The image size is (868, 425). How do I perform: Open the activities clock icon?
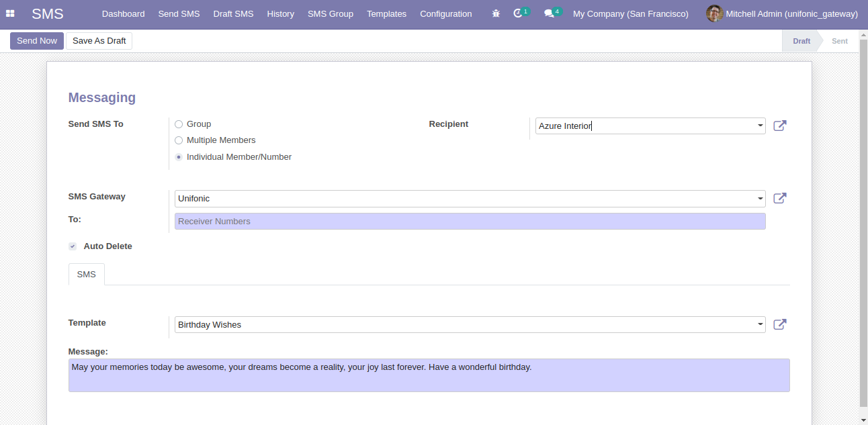[x=517, y=13]
